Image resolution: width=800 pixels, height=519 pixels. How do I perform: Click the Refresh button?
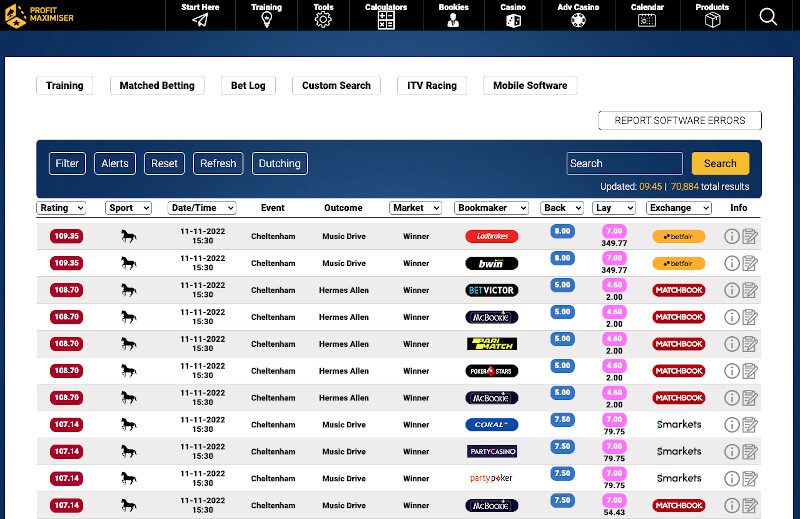click(x=218, y=163)
